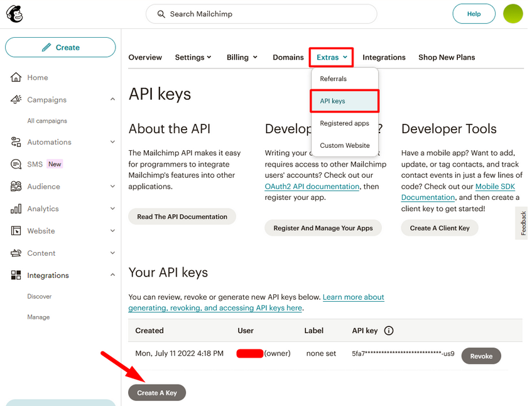
Task: Click the Automations flow icon
Action: [x=16, y=142]
